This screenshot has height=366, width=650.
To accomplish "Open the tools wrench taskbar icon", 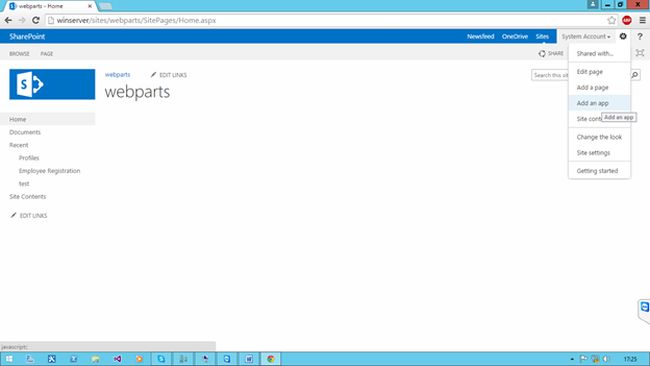I will (52, 359).
